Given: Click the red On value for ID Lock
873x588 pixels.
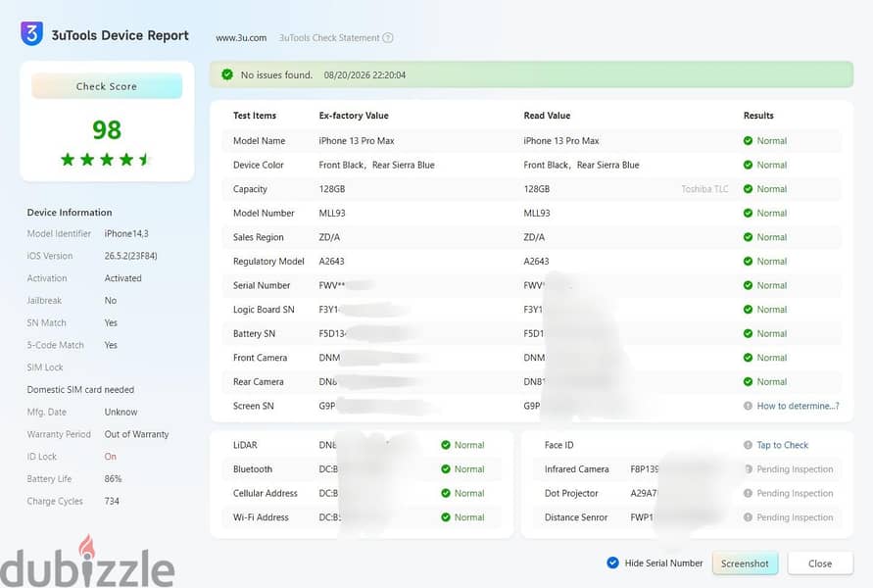Looking at the screenshot, I should pos(111,457).
